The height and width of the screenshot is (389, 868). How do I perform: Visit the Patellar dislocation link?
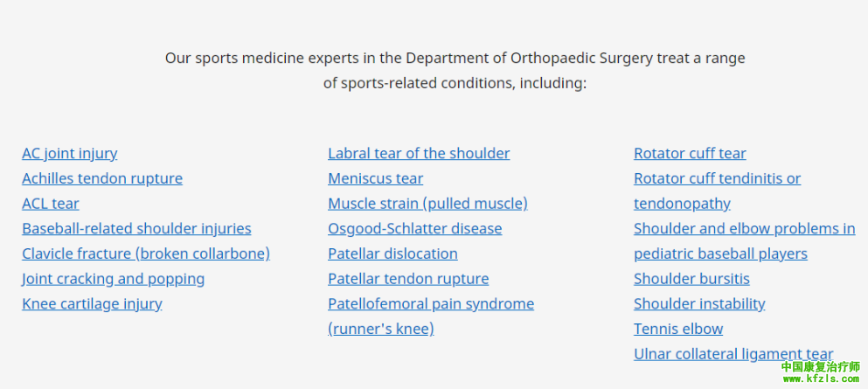pos(393,254)
